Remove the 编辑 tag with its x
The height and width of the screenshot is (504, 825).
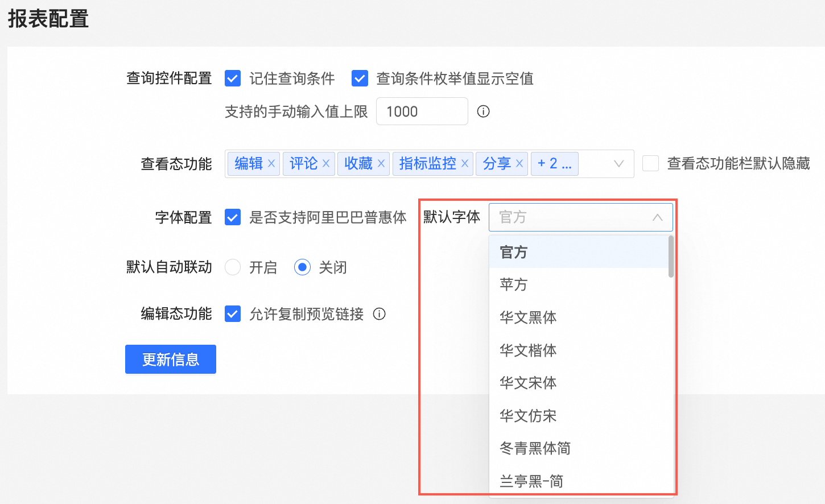click(x=271, y=164)
